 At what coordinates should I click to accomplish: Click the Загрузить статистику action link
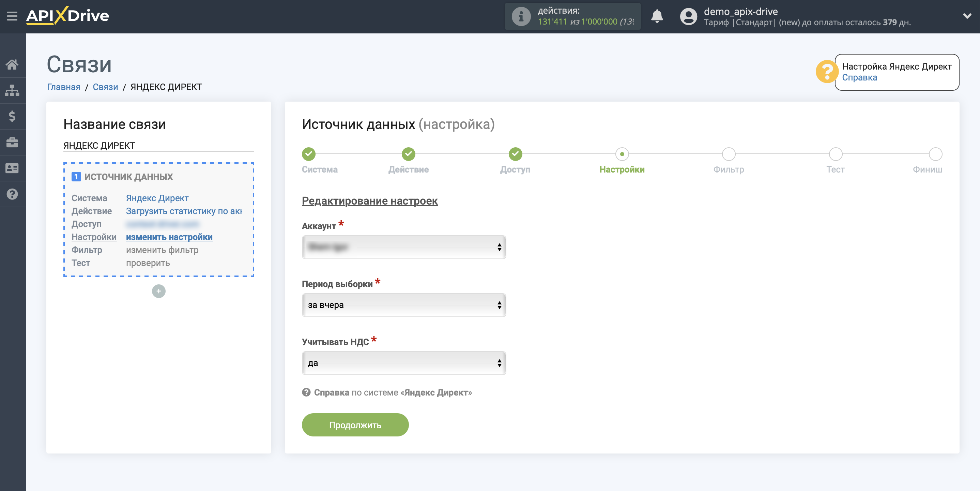[x=184, y=211]
